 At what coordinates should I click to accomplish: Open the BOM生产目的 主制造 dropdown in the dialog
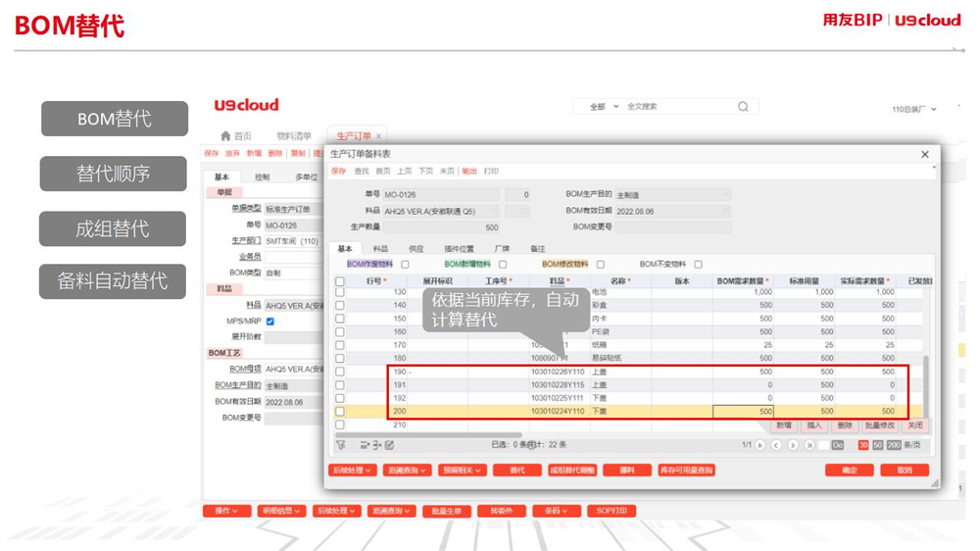672,195
